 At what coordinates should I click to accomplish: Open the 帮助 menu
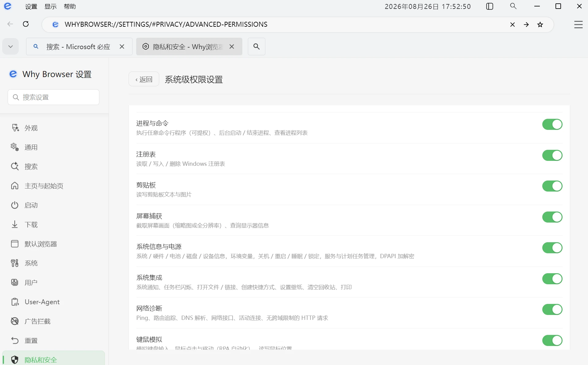[70, 6]
